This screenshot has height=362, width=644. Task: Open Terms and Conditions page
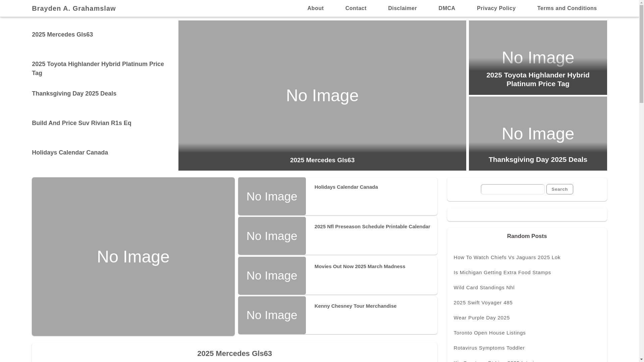click(x=567, y=8)
